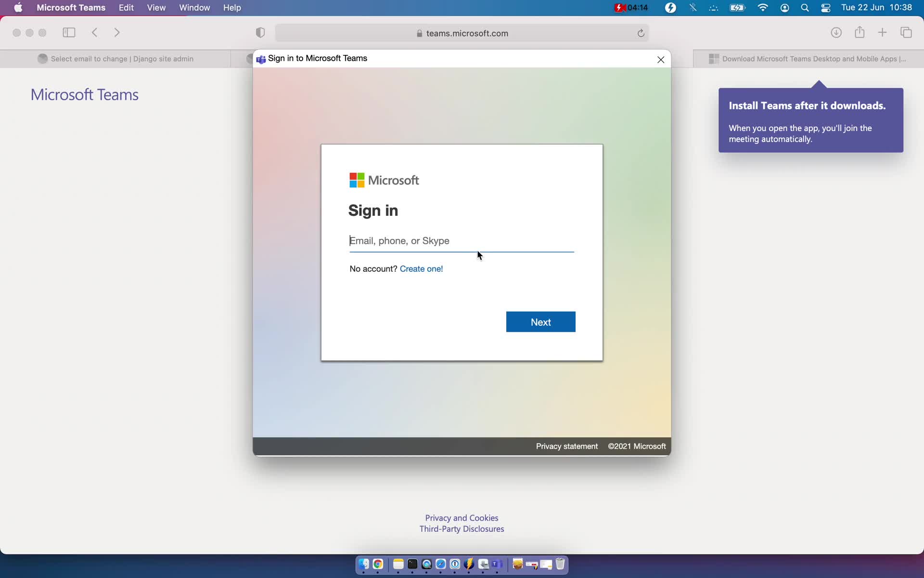924x578 pixels.
Task: Click Next button to proceed sign-in
Action: (540, 322)
